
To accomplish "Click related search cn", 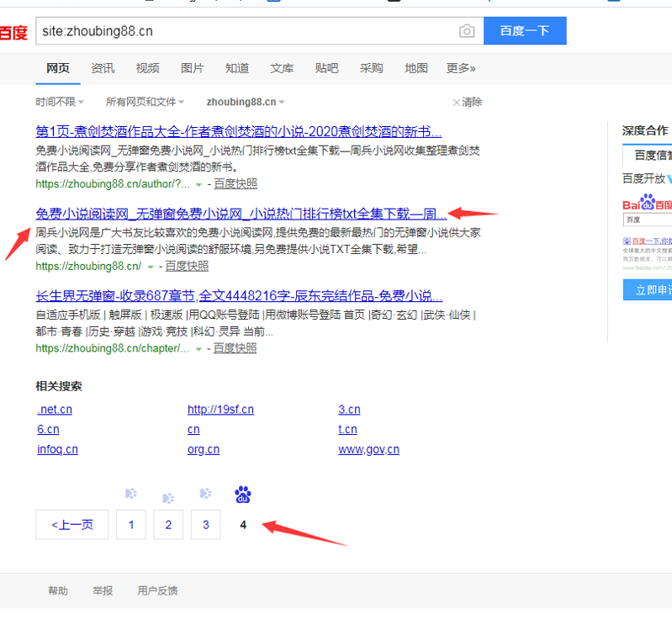I will (193, 429).
